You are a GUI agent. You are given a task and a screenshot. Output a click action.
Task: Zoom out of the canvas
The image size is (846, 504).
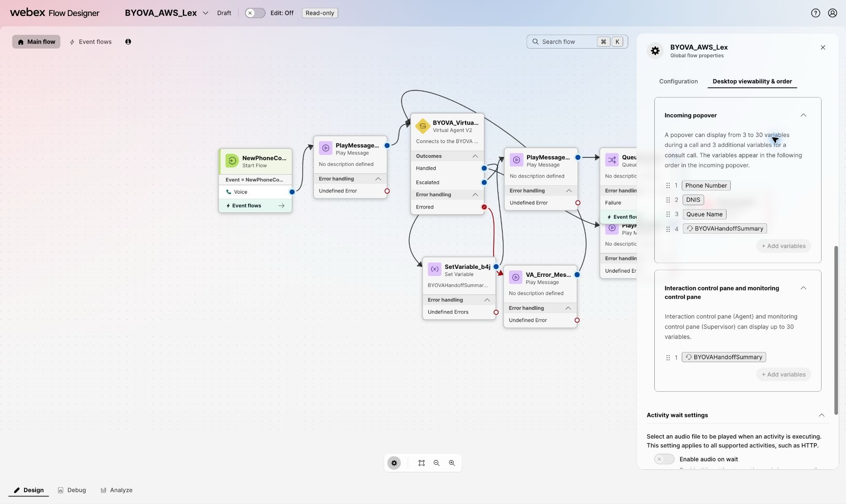click(437, 463)
